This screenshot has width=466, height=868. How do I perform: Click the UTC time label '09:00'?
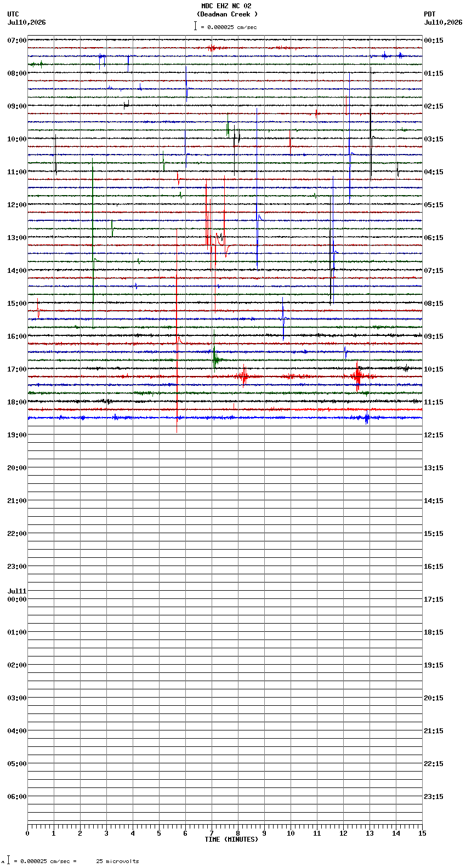pos(17,106)
